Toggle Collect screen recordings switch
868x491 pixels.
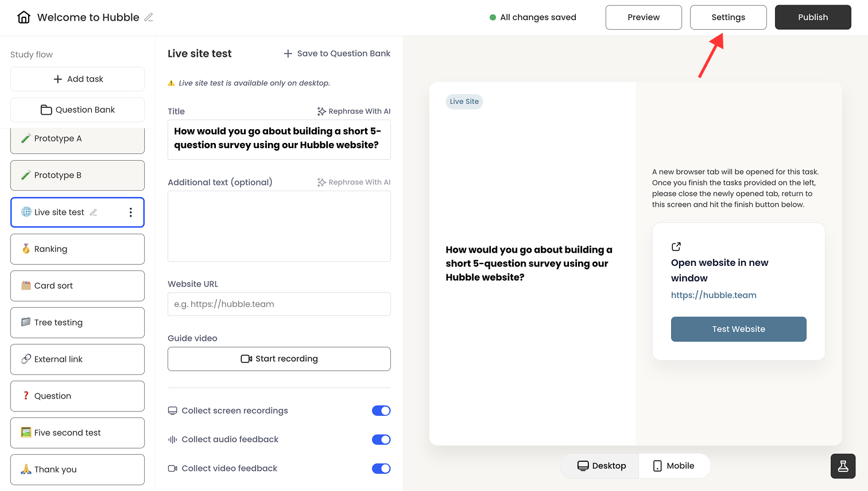pyautogui.click(x=381, y=411)
